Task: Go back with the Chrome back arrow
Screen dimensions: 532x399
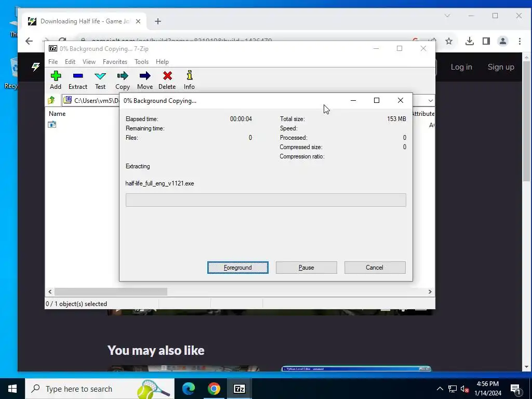Action: [29, 41]
